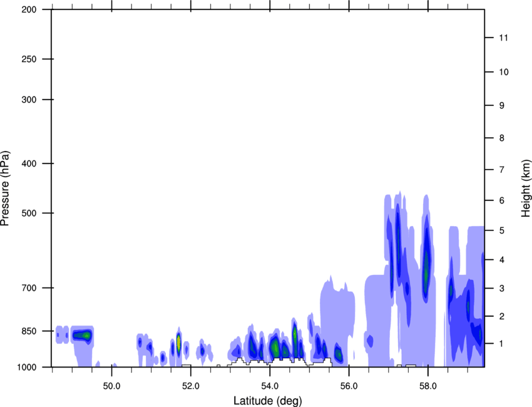Click the 52.0 latitude tick label

tap(191, 386)
